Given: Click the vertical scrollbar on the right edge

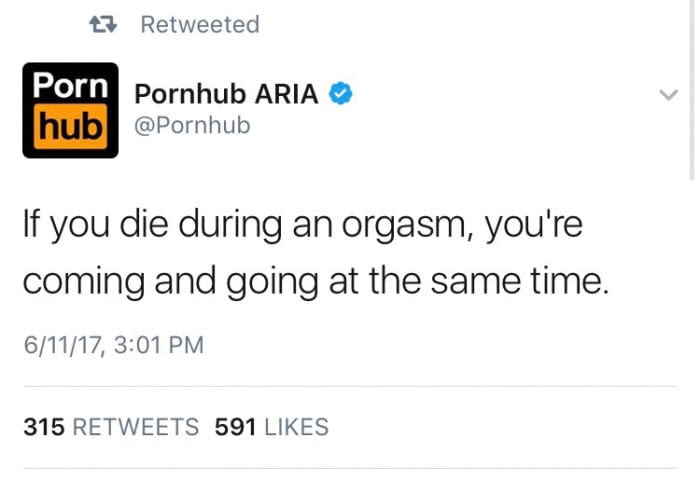Looking at the screenshot, I should coord(692,89).
